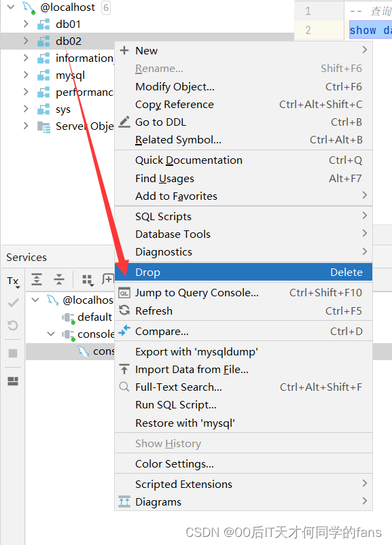Open the Diagnostics submenu
Screen dimensions: 392x545
[x=243, y=251]
